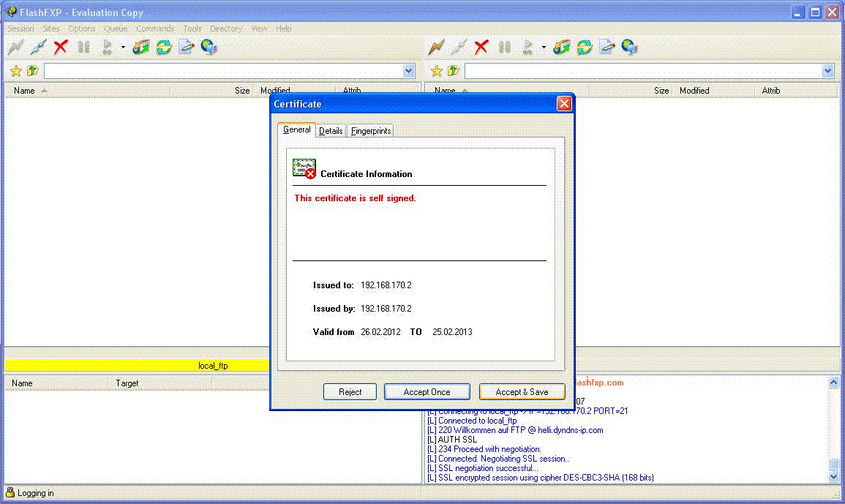The width and height of the screenshot is (845, 504).
Task: Sort right pane by Modified column
Action: point(694,91)
